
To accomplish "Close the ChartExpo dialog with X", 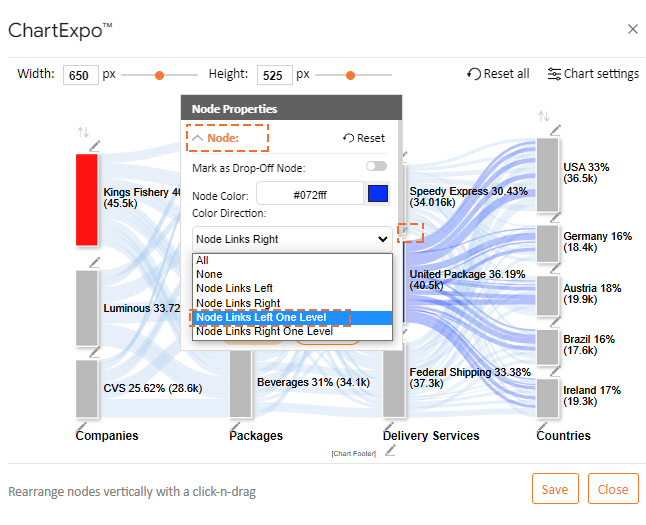I will [633, 29].
